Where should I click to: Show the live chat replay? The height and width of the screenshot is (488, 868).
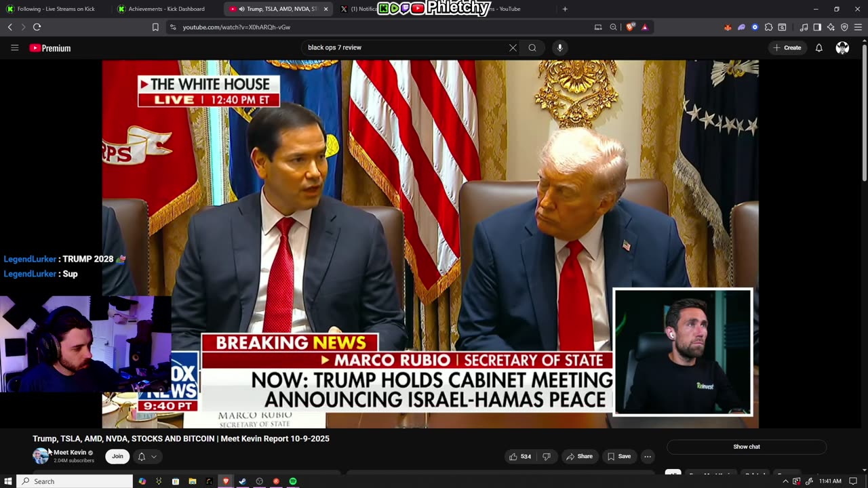(x=747, y=447)
